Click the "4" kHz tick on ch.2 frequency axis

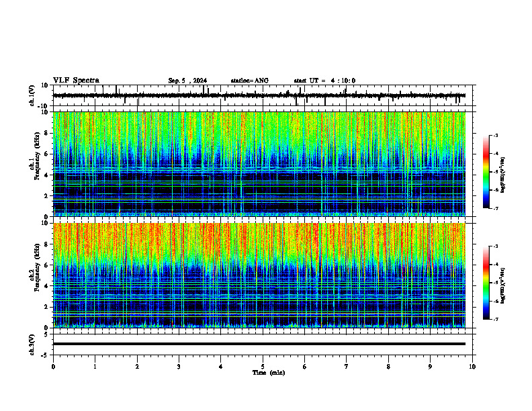(x=47, y=286)
